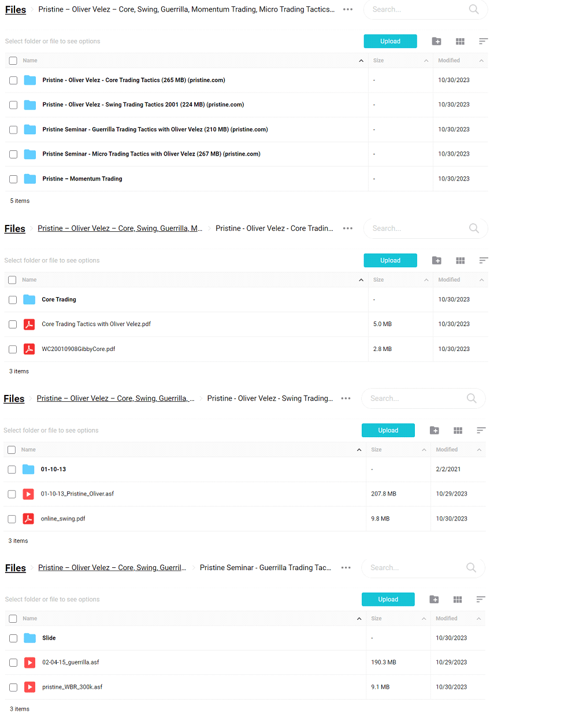Sort by Name arrow in first panel

click(x=361, y=61)
